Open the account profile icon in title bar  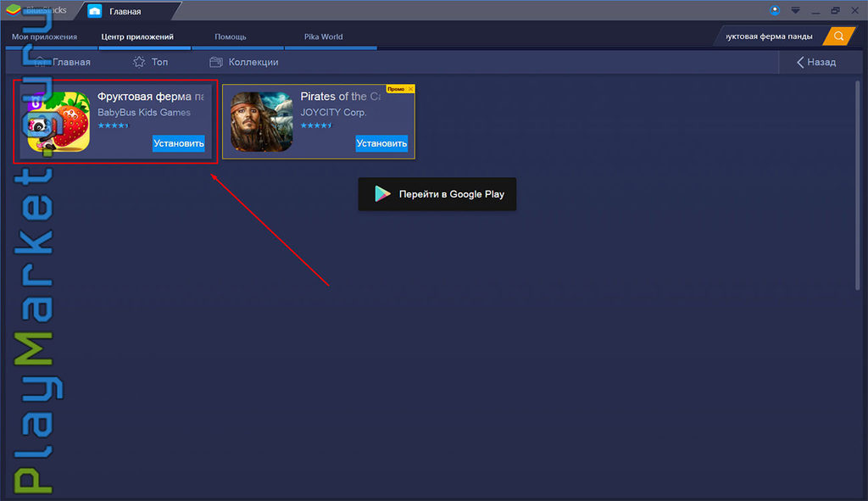pos(775,10)
